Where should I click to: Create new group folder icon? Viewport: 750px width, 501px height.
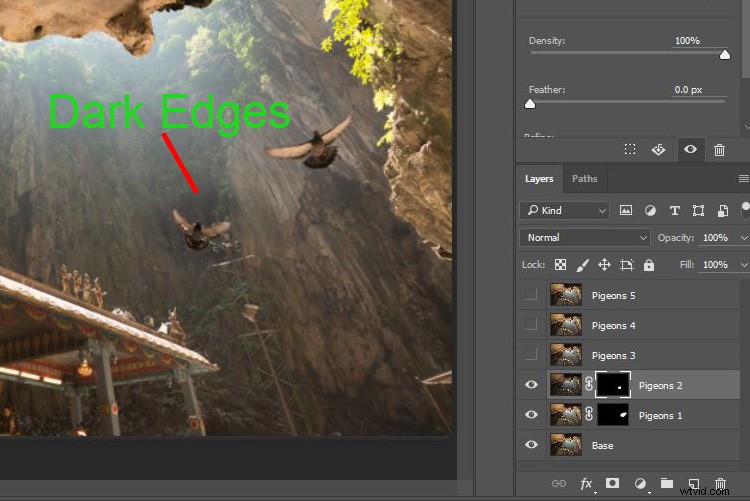click(667, 483)
